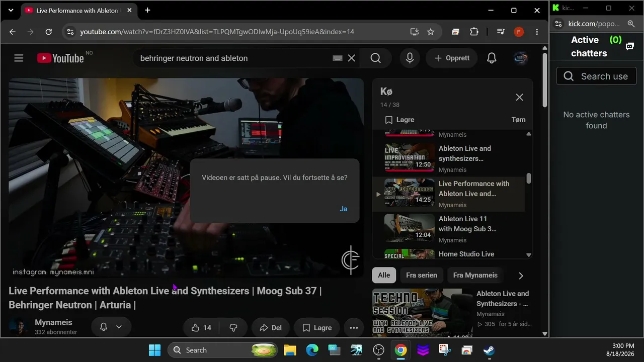Reload the YouTube page
The width and height of the screenshot is (644, 362).
(48, 32)
